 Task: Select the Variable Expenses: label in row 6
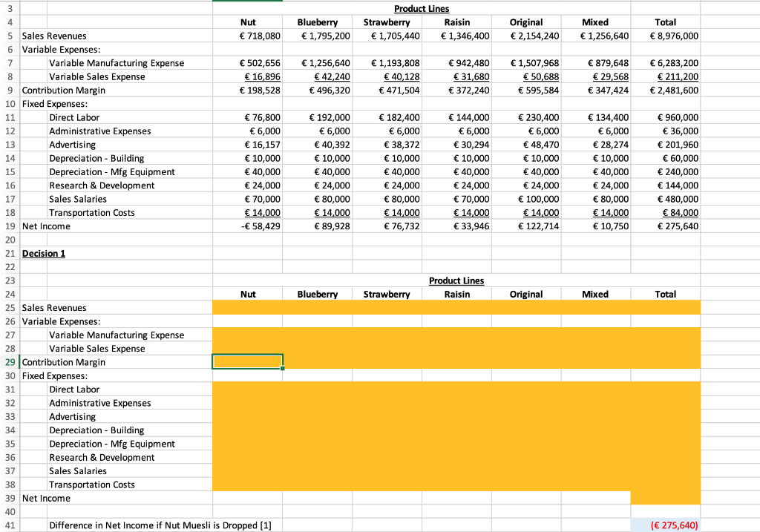(61, 50)
